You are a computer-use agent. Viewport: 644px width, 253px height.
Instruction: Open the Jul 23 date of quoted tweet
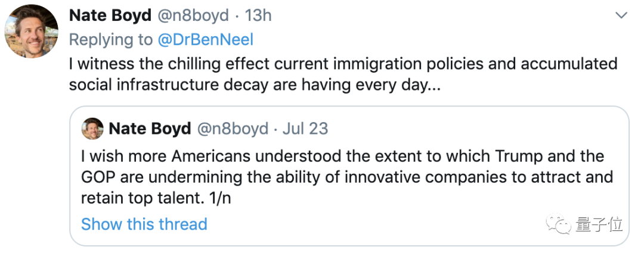[305, 129]
